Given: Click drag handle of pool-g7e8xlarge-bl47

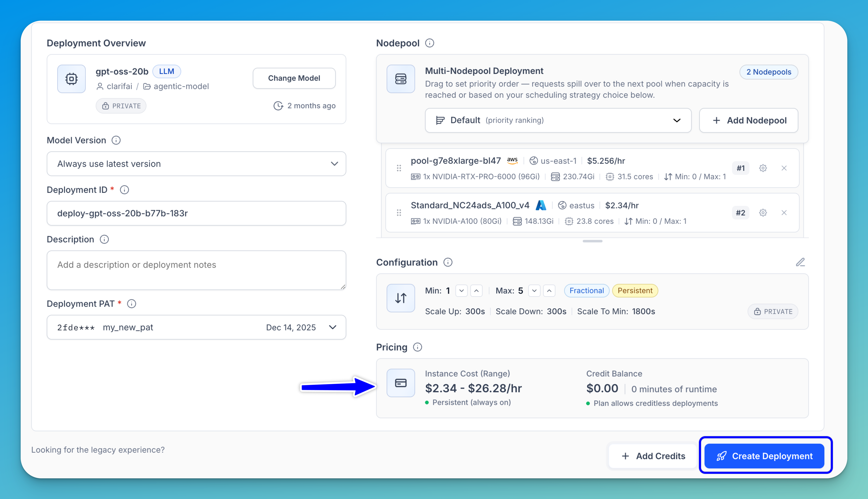Looking at the screenshot, I should coord(399,168).
